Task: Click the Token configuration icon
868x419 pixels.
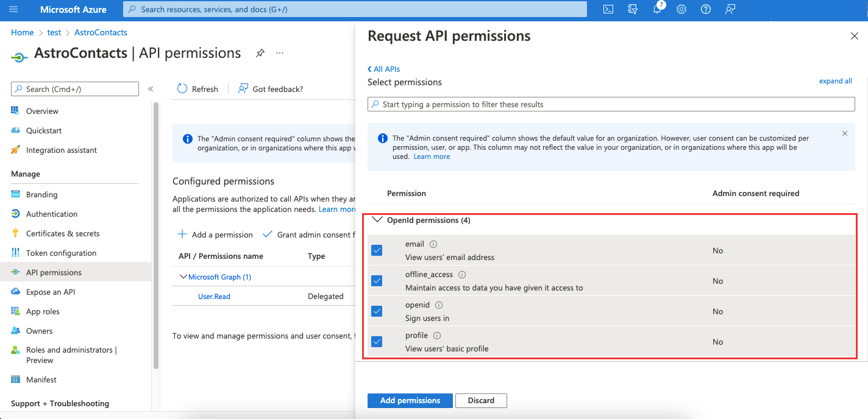Action: [x=15, y=253]
